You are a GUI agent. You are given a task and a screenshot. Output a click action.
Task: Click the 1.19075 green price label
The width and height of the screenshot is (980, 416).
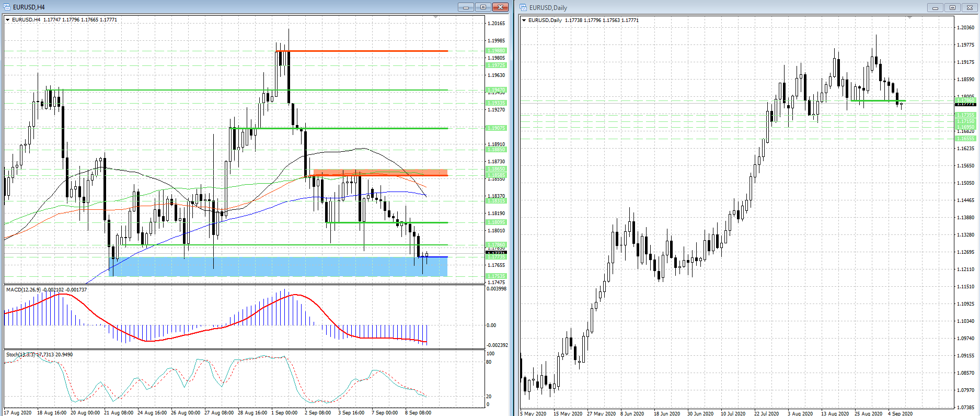point(496,128)
